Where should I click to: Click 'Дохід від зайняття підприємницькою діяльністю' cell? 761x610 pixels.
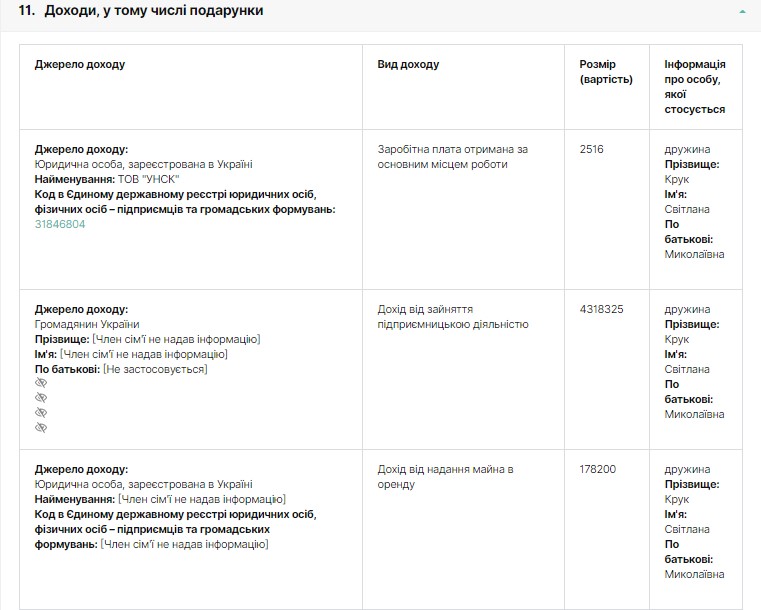coord(452,317)
